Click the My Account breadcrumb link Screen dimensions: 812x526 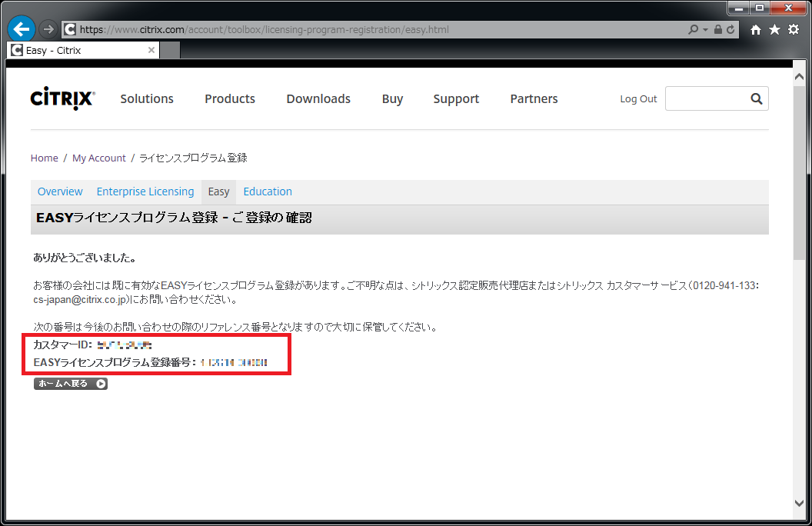[x=98, y=158]
